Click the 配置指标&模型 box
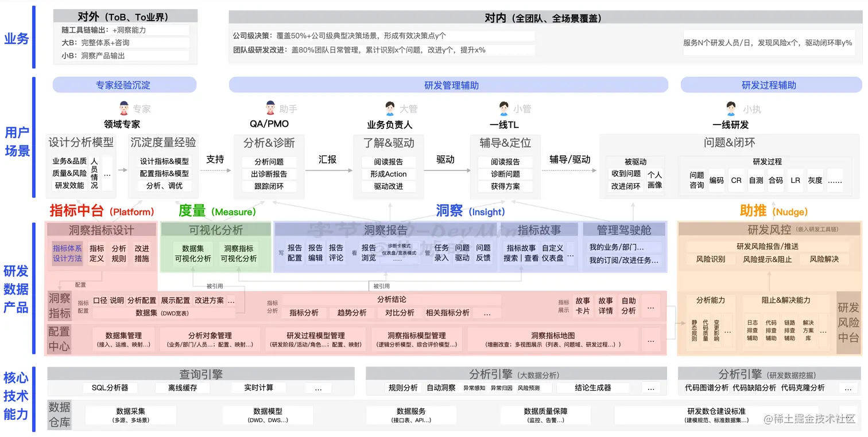Image resolution: width=868 pixels, height=437 pixels. (x=164, y=173)
